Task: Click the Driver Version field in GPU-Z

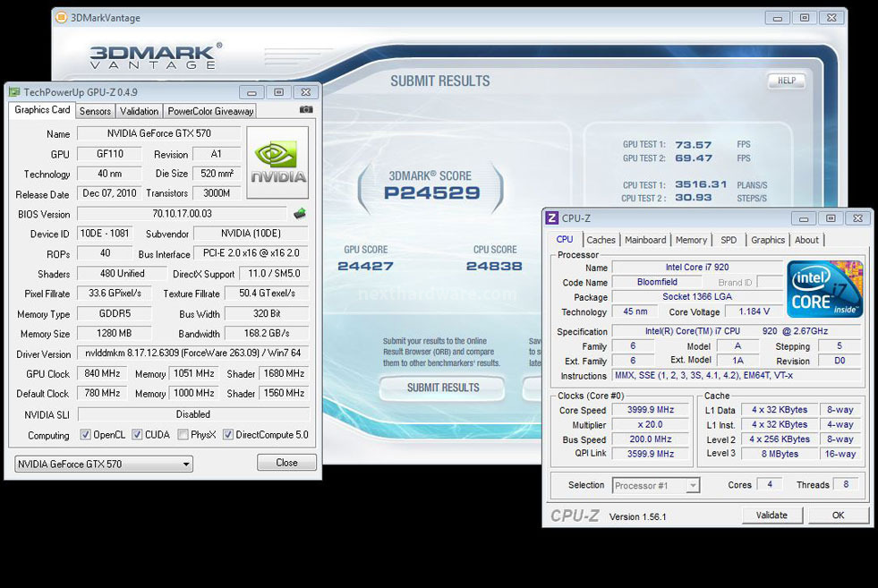Action: click(193, 354)
